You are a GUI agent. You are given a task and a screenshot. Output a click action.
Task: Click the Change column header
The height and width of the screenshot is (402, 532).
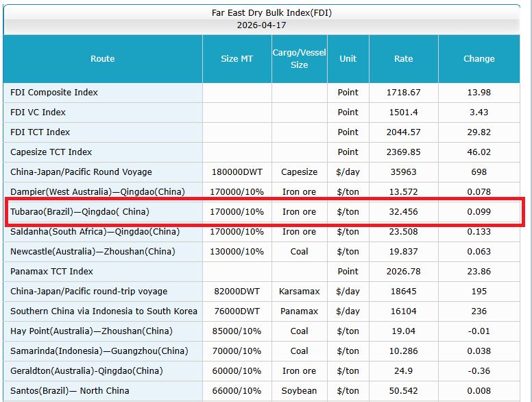pos(479,59)
